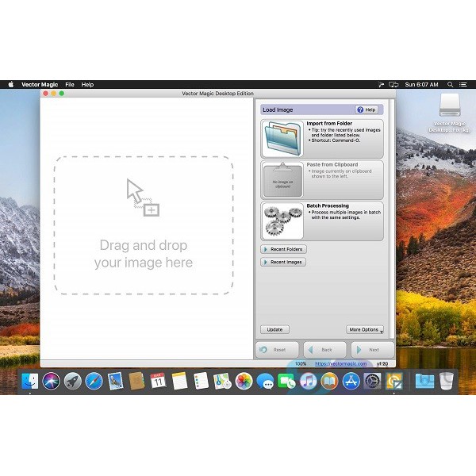This screenshot has width=476, height=476.
Task: Click the status flag icon in menu bar
Action: click(381, 84)
